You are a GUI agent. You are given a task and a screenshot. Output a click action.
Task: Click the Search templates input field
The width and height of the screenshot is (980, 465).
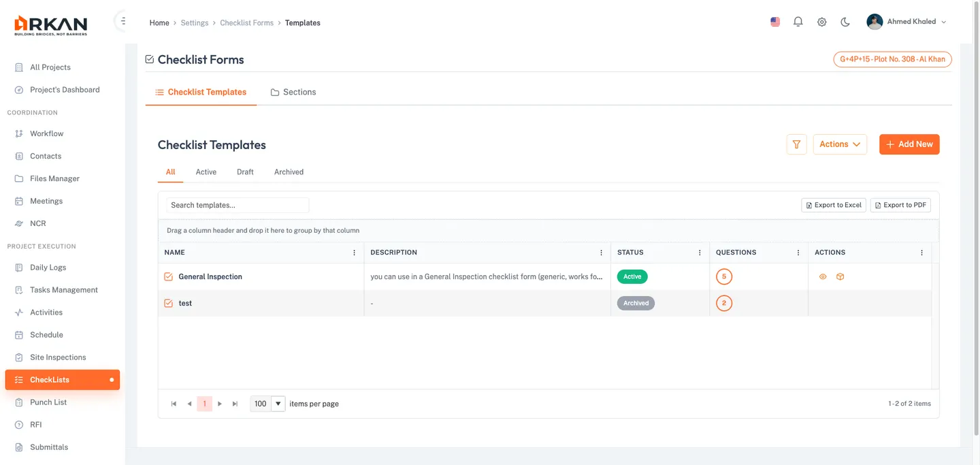pyautogui.click(x=238, y=205)
